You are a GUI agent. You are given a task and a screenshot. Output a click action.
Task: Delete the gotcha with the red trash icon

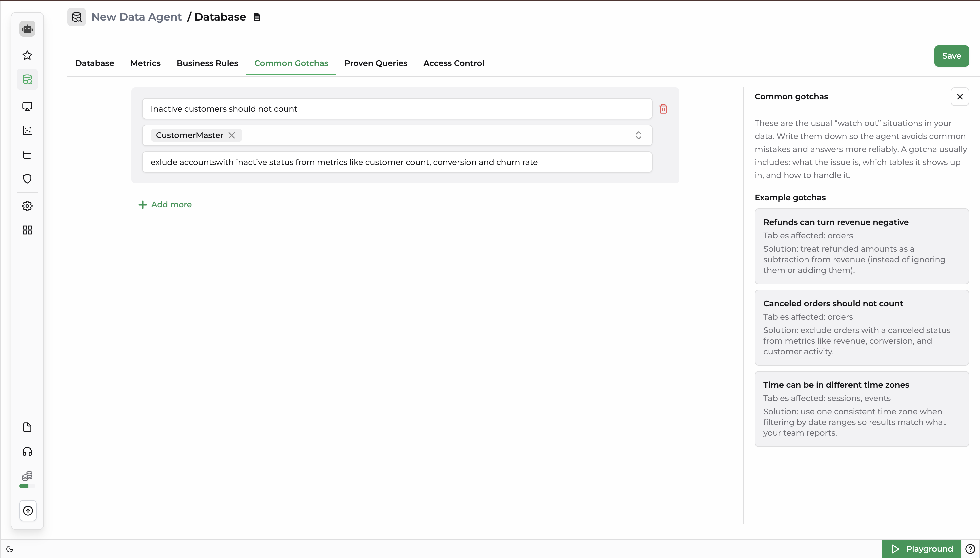pyautogui.click(x=663, y=109)
